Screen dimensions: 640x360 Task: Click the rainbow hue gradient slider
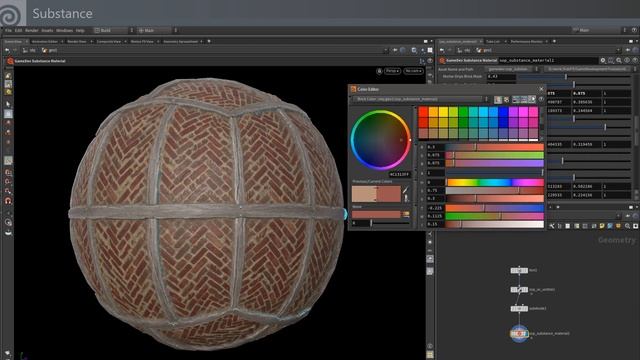coord(495,182)
